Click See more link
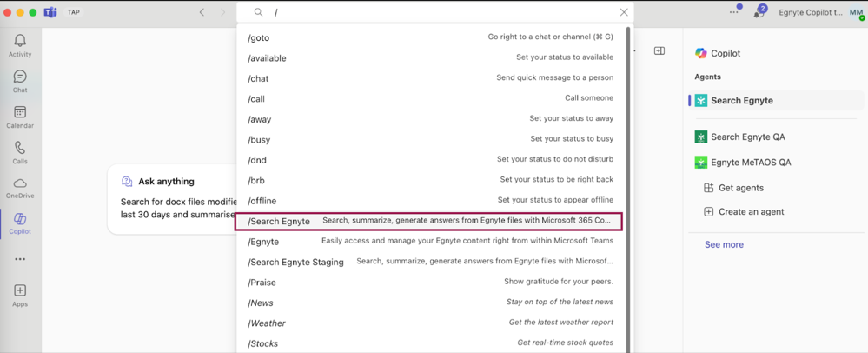Screen dimensions: 868x353 pyautogui.click(x=724, y=244)
